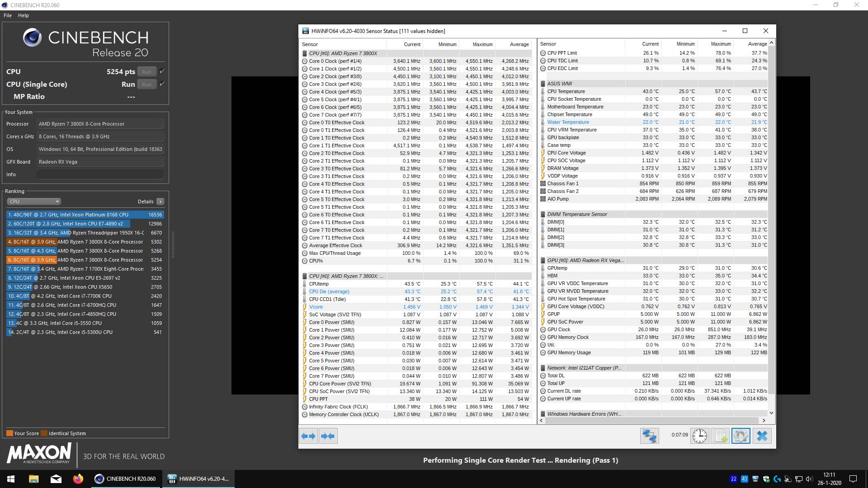Collapse CPU [#0]: AMD Ryzen 7 3800X: ... enhanced group
This screenshot has height=488, width=868.
(305, 276)
